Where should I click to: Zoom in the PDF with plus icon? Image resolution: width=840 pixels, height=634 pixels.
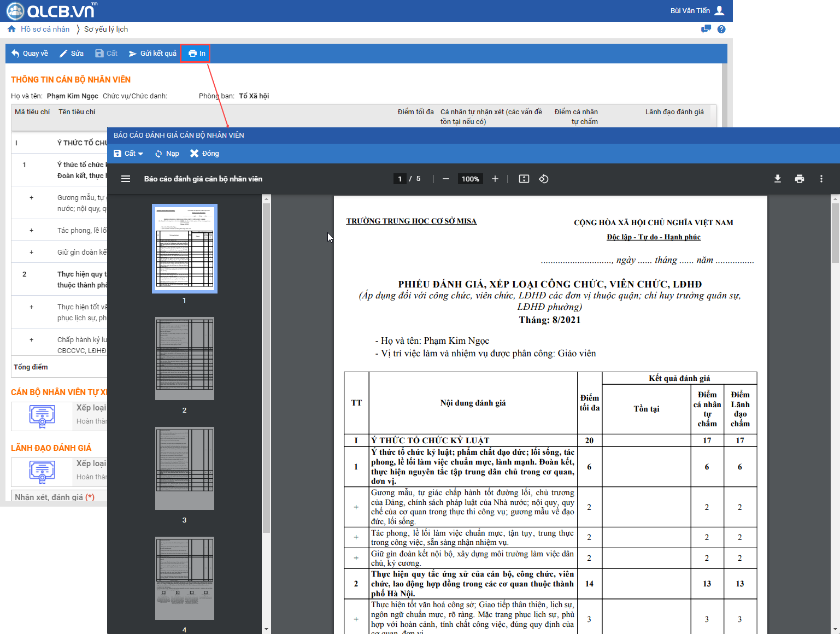coord(495,179)
